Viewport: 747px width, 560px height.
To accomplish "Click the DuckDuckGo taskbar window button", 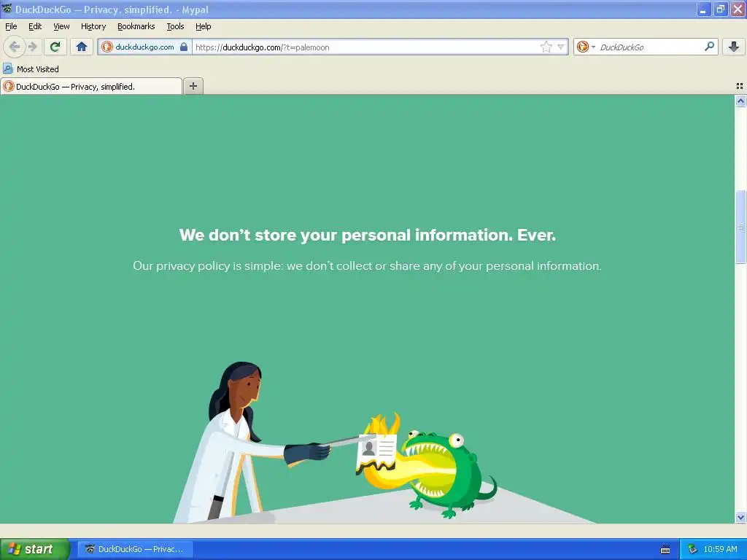I will click(135, 549).
